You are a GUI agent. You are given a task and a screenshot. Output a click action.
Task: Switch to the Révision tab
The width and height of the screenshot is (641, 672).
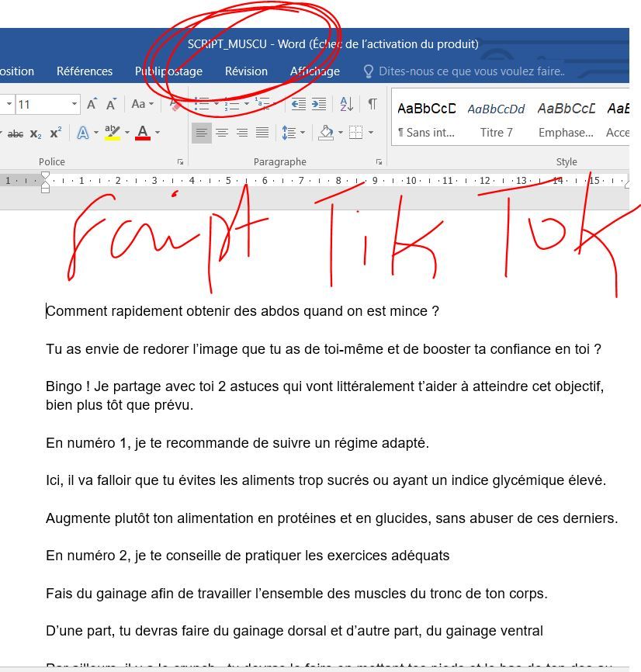pos(246,71)
